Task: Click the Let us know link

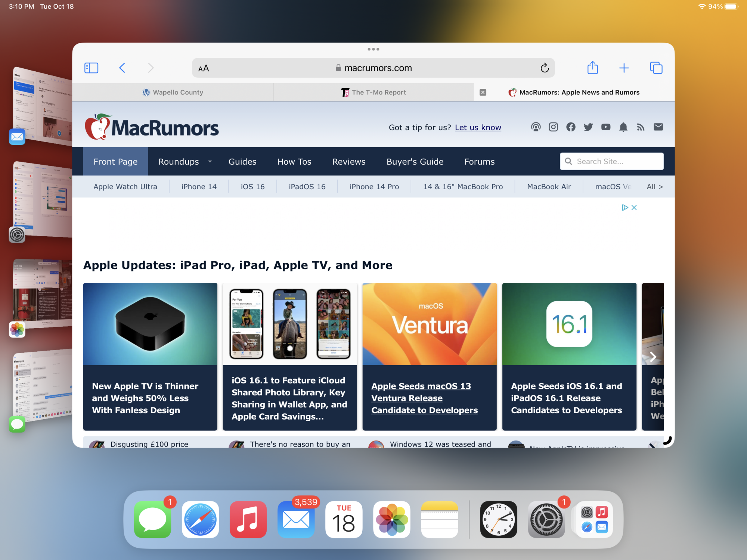Action: (x=478, y=128)
